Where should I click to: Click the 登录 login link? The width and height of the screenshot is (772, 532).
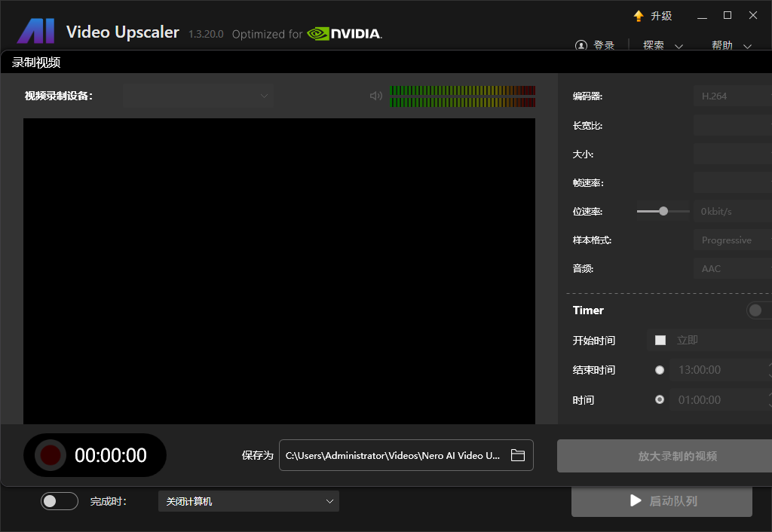pos(604,46)
